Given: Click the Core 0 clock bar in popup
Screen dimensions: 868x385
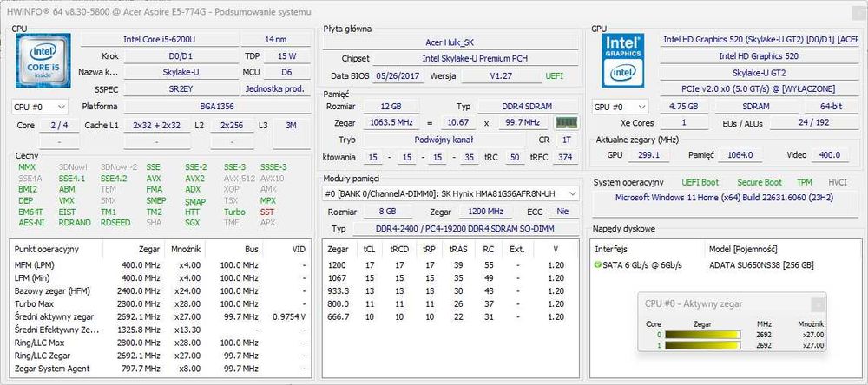Looking at the screenshot, I should pyautogui.click(x=702, y=335).
